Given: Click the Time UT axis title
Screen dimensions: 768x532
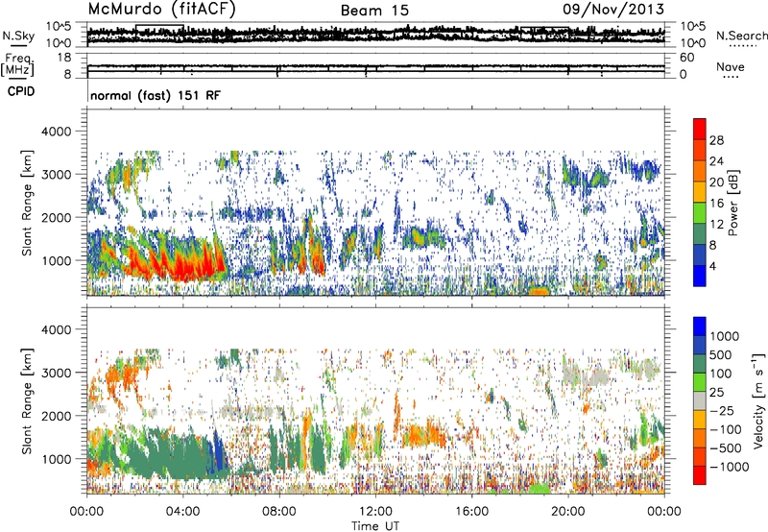Looking at the screenshot, I should click(x=375, y=526).
